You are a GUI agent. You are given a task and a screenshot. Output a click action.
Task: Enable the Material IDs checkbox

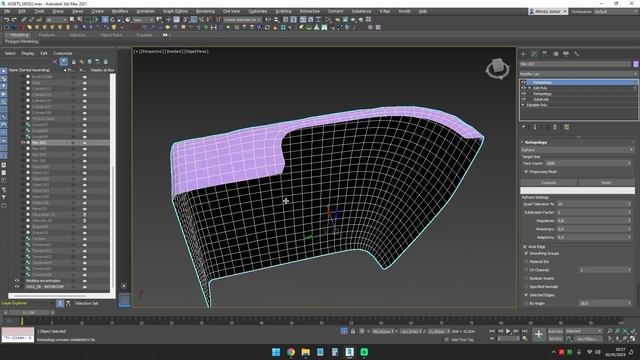point(526,262)
